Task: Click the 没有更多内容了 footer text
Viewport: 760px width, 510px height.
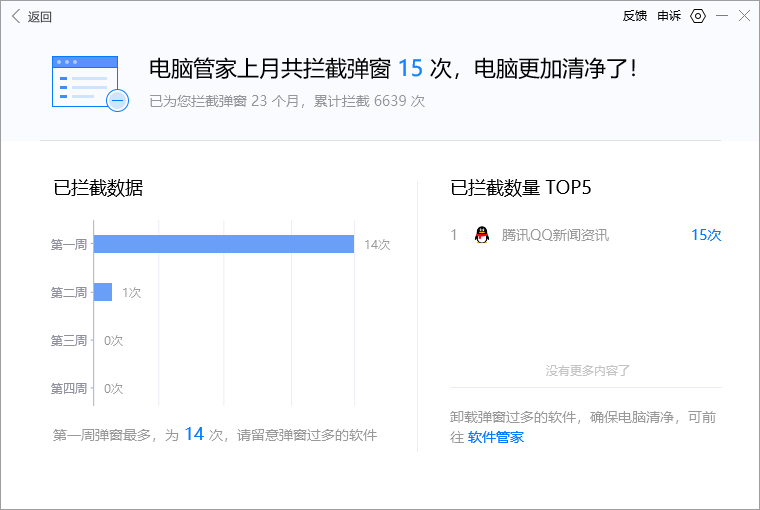Action: [x=587, y=370]
